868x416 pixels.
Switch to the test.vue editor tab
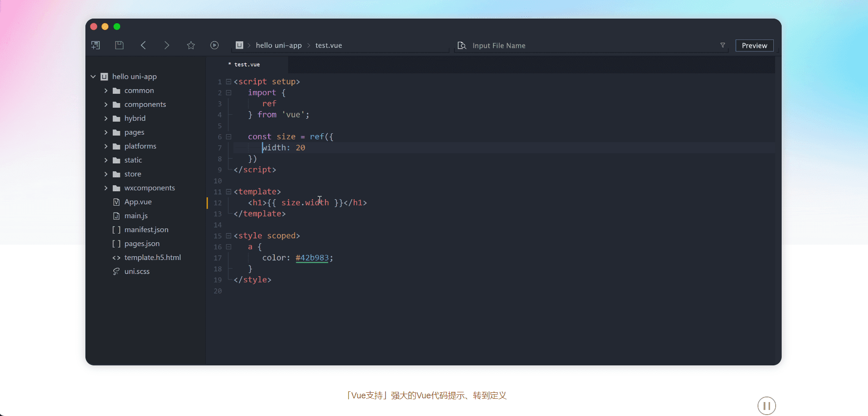point(247,65)
